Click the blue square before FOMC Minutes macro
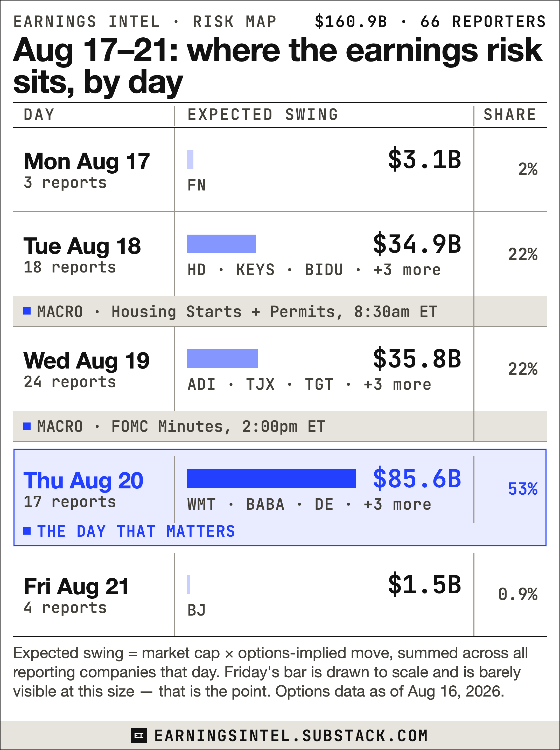The height and width of the screenshot is (750, 560). click(27, 426)
